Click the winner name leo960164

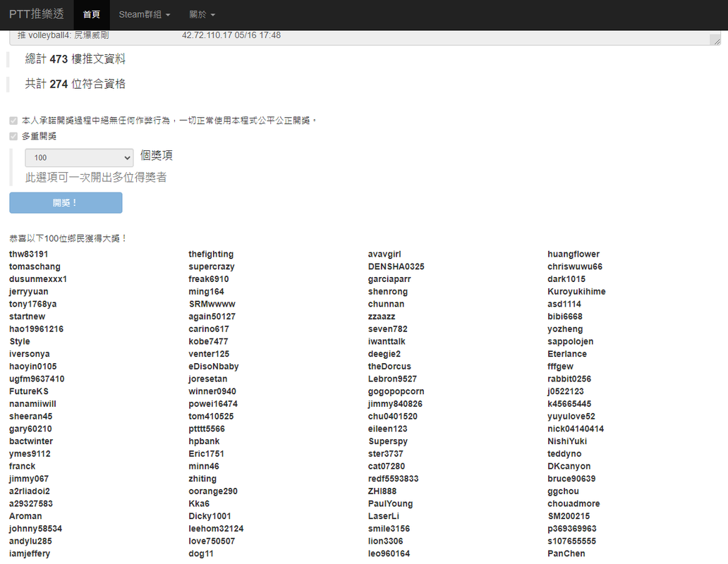point(389,554)
